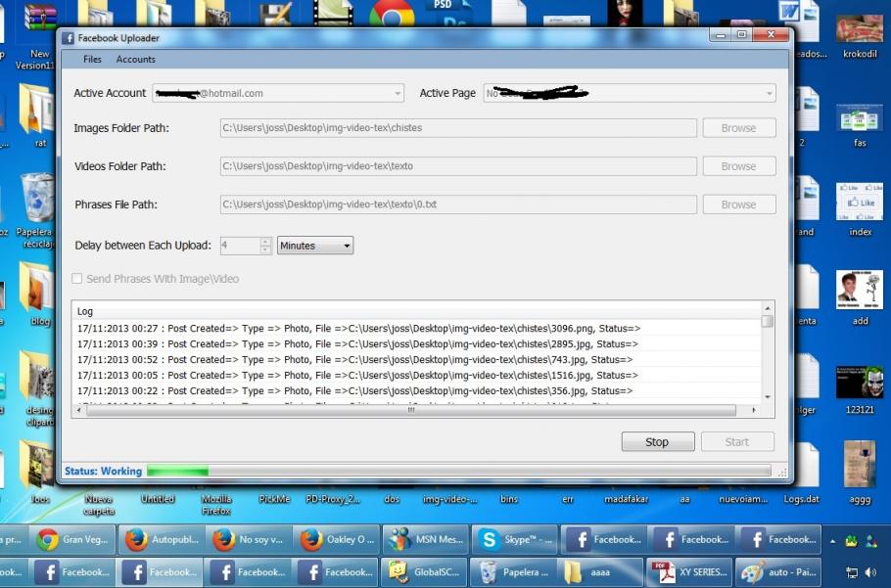Click the window resize grip corner
The height and width of the screenshot is (588, 891).
click(x=782, y=472)
